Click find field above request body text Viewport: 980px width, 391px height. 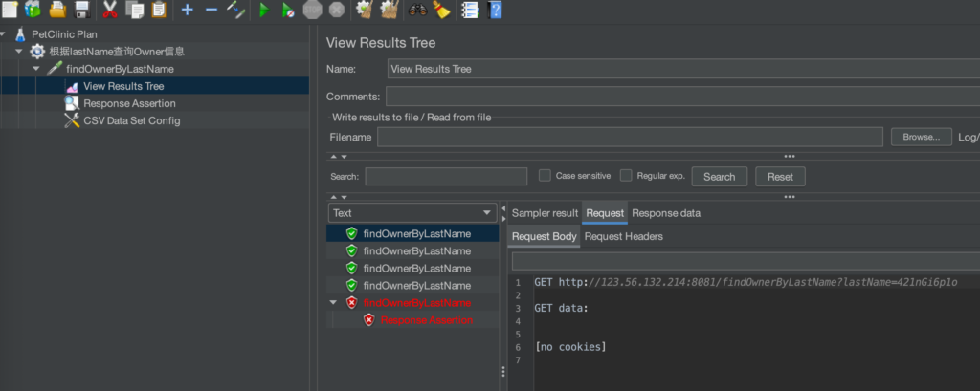pos(746,261)
